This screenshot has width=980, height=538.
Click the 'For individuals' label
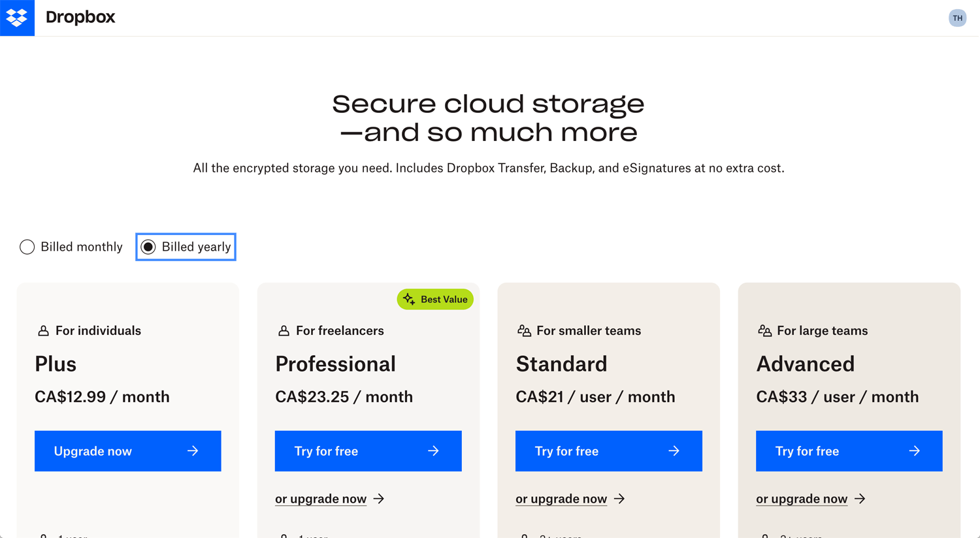pos(98,331)
